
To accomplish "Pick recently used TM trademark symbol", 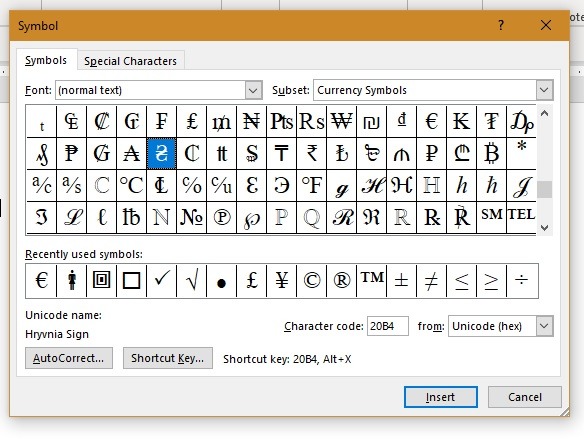I will (371, 281).
